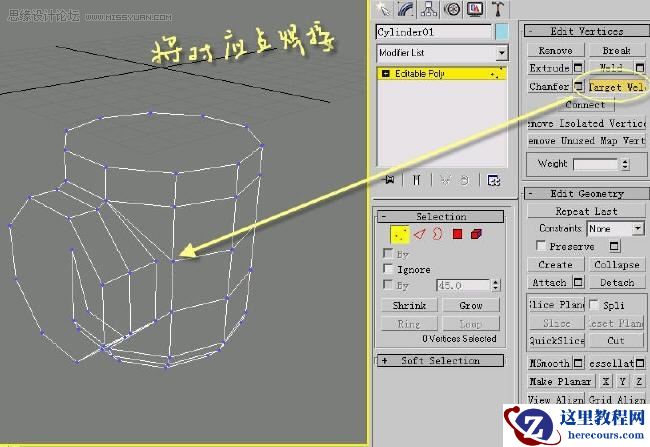Image resolution: width=650 pixels, height=447 pixels.
Task: Open Extrude settings box icon
Action: pyautogui.click(x=578, y=68)
